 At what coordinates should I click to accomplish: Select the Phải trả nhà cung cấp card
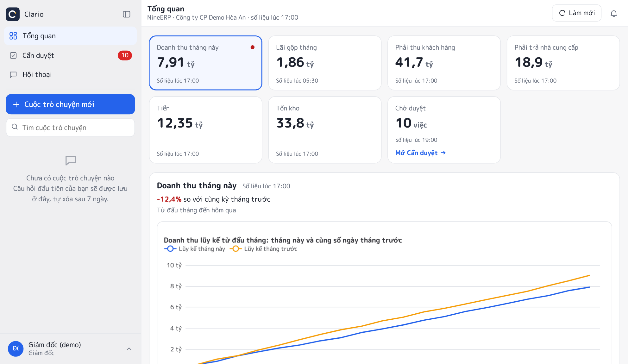563,63
